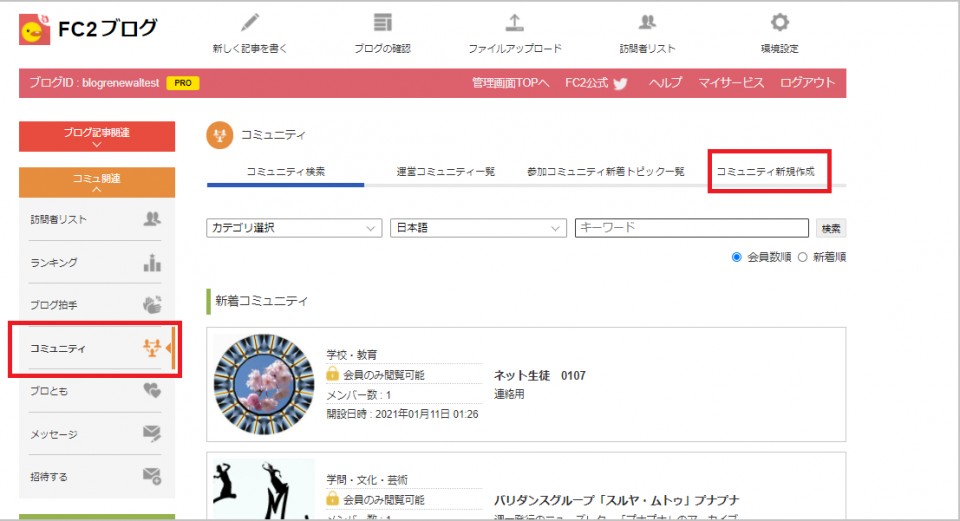960x521 pixels.
Task: Click the キーワード search input field
Action: pos(692,228)
